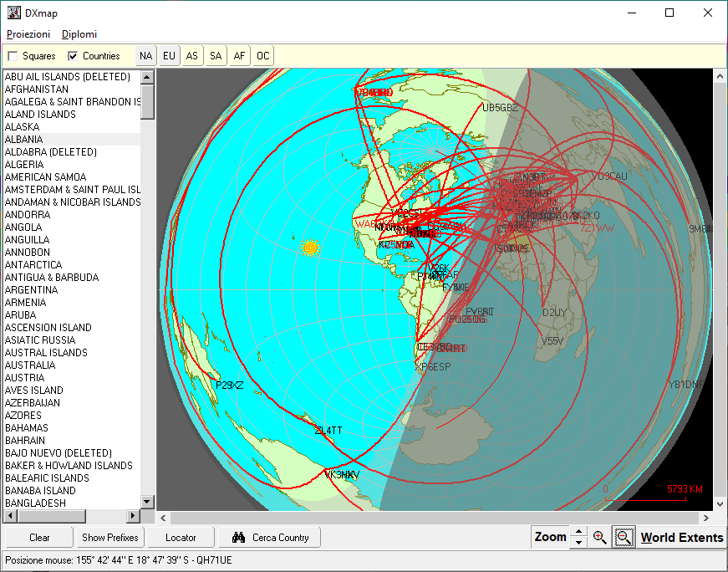728x572 pixels.
Task: Select BANGLADESH in the country list
Action: (72, 503)
